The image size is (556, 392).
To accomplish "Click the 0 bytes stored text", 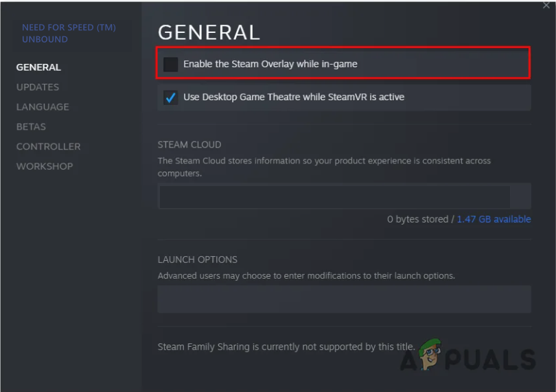I will (417, 219).
